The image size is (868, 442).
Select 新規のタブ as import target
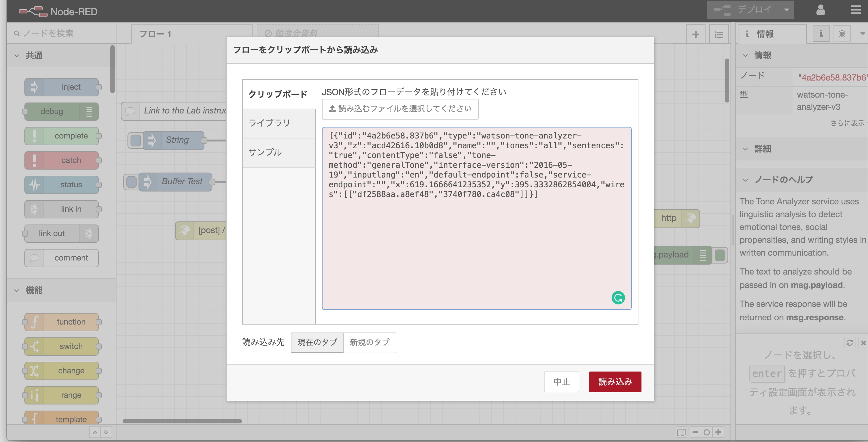point(370,343)
